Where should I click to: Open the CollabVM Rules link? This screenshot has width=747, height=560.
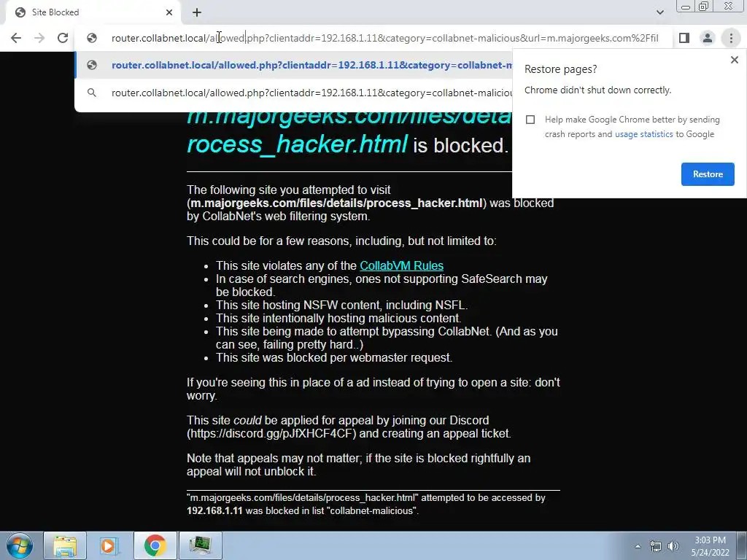tap(401, 265)
